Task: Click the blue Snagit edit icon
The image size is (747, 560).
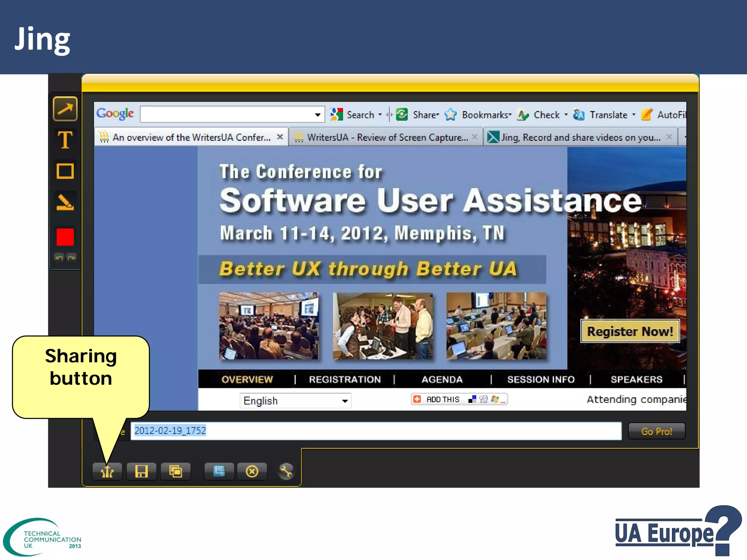Action: [x=219, y=471]
